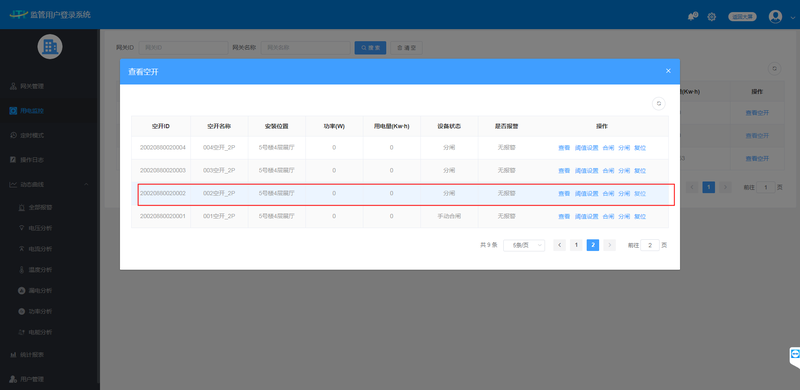Click 阈值设置 for 003空开_2P row
The image size is (800, 390).
click(x=586, y=171)
